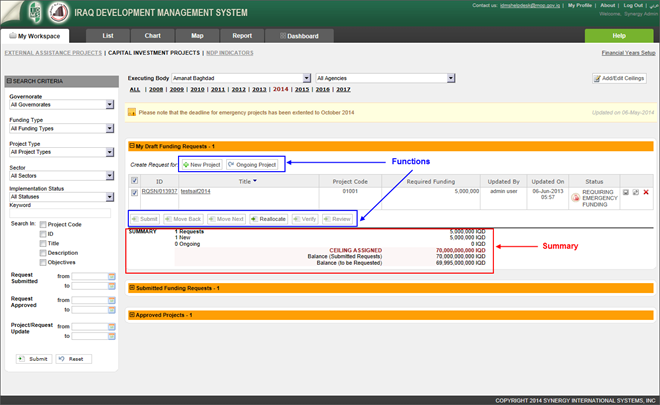The image size is (660, 405).
Task: Click the Reallocate button
Action: [269, 219]
